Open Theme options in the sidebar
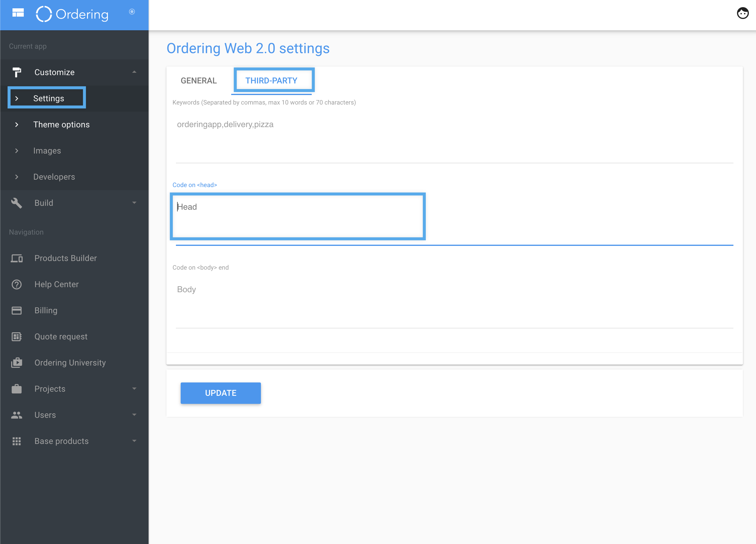756x544 pixels. point(61,125)
